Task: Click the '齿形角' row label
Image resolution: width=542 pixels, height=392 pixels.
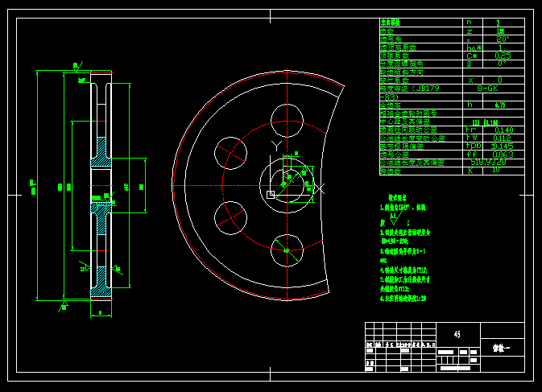Action: tap(391, 39)
